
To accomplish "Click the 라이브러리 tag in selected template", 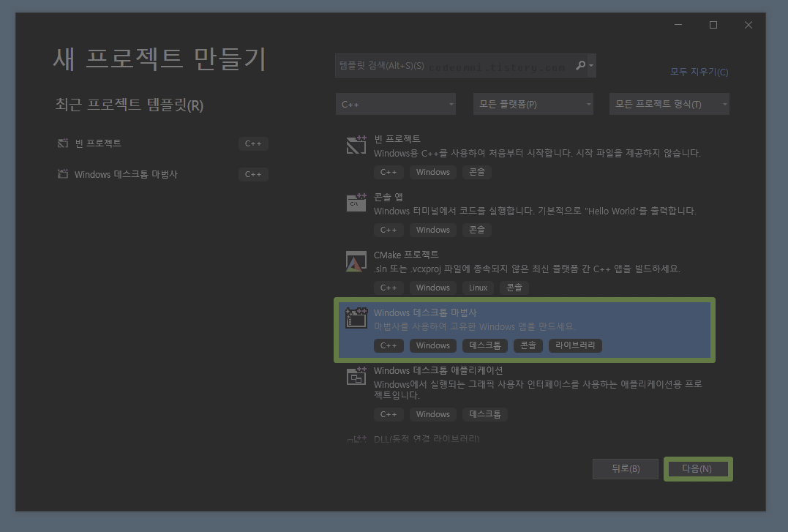I will click(575, 345).
